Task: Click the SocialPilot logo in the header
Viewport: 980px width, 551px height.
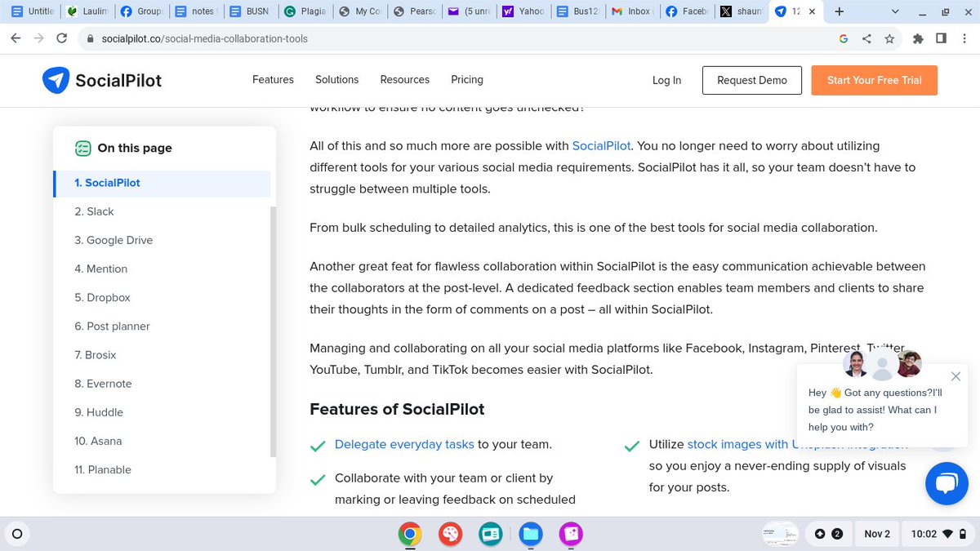Action: click(x=102, y=80)
